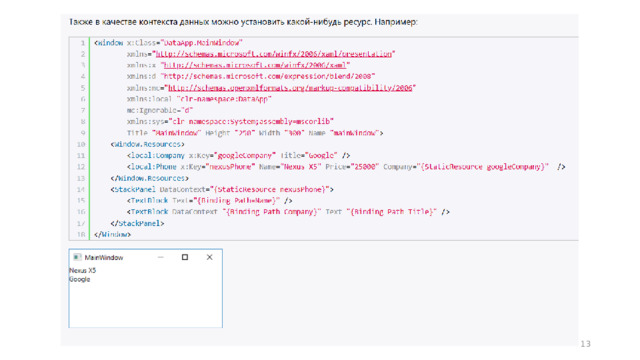The height and width of the screenshot is (360, 640).
Task: Click line number 14 in the code gutter
Action: 81,189
